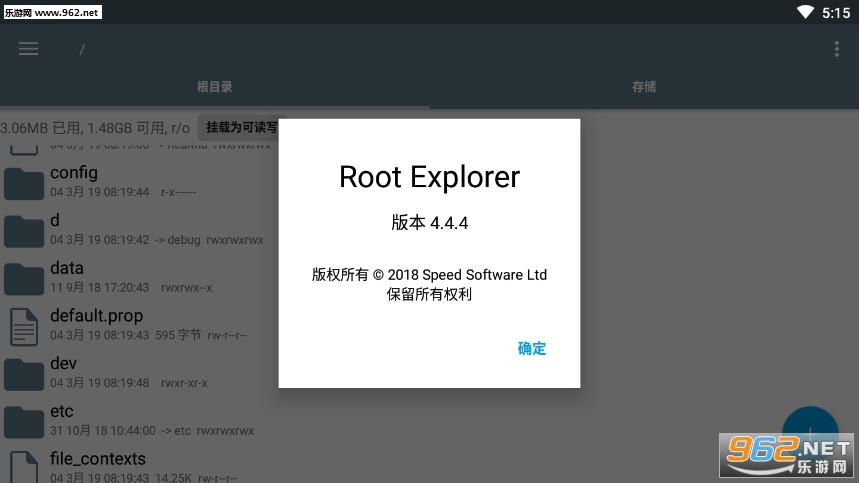Select the data folder icon

[24, 279]
